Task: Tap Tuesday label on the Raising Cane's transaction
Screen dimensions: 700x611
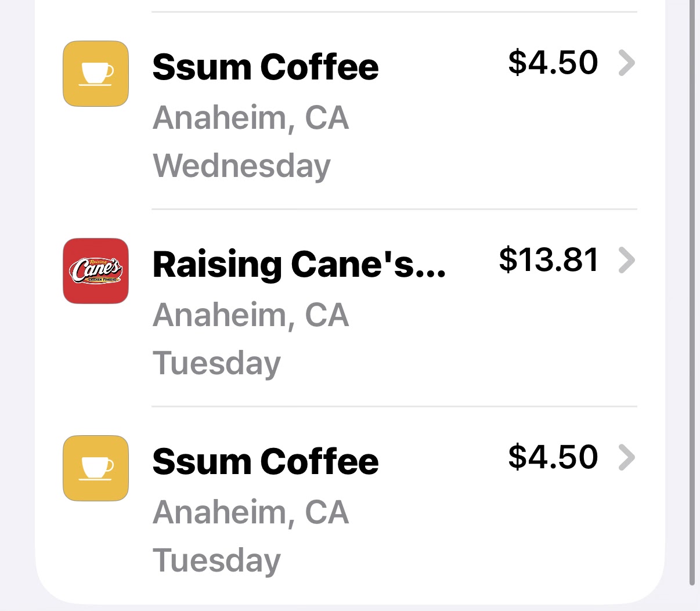Action: (216, 363)
